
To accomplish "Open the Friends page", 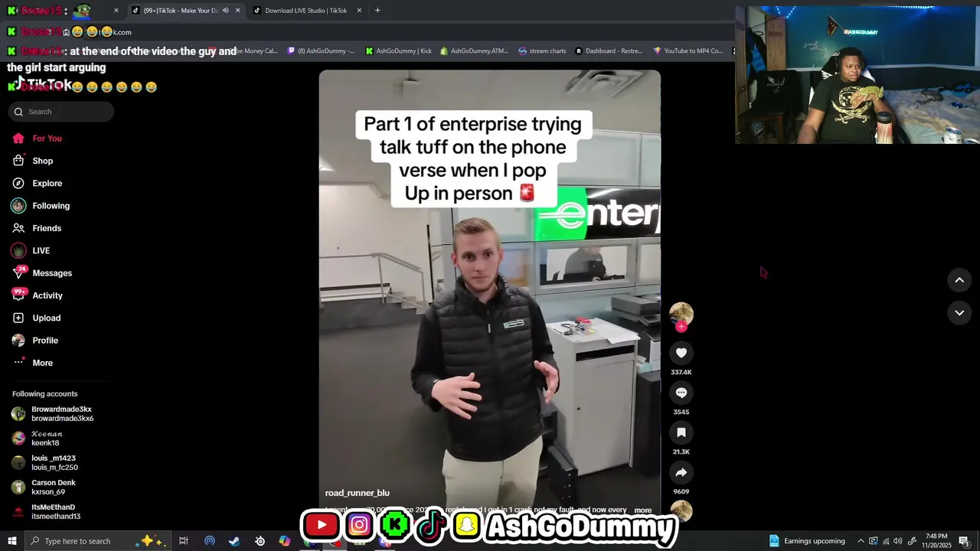I will pyautogui.click(x=47, y=228).
